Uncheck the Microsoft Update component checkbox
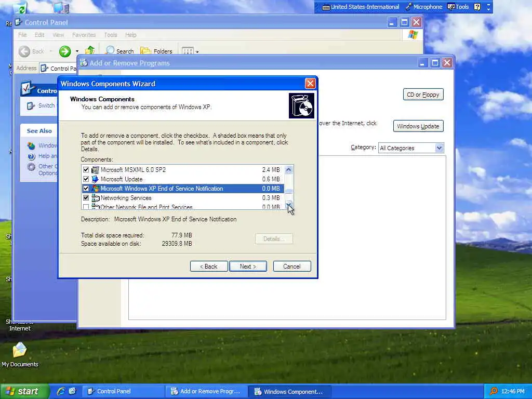This screenshot has height=399, width=532. click(x=86, y=179)
